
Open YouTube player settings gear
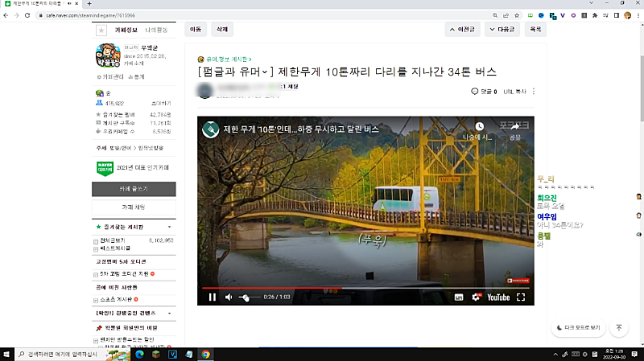[476, 297]
